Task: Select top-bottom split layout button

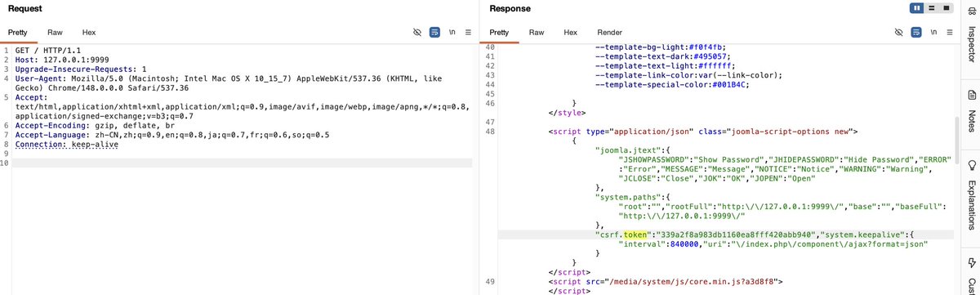Action: 932,8
